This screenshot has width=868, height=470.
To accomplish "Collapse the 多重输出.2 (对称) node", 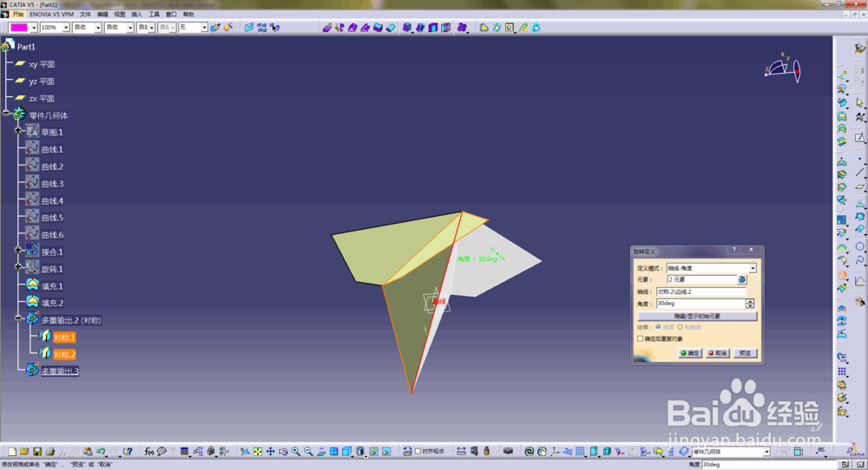I will pos(18,318).
